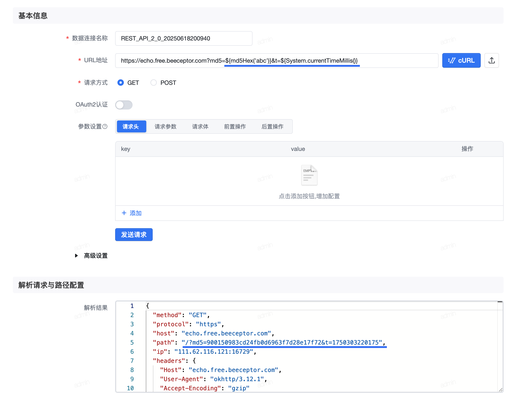Open the 后置操作 tab
The width and height of the screenshot is (532, 396).
click(272, 126)
